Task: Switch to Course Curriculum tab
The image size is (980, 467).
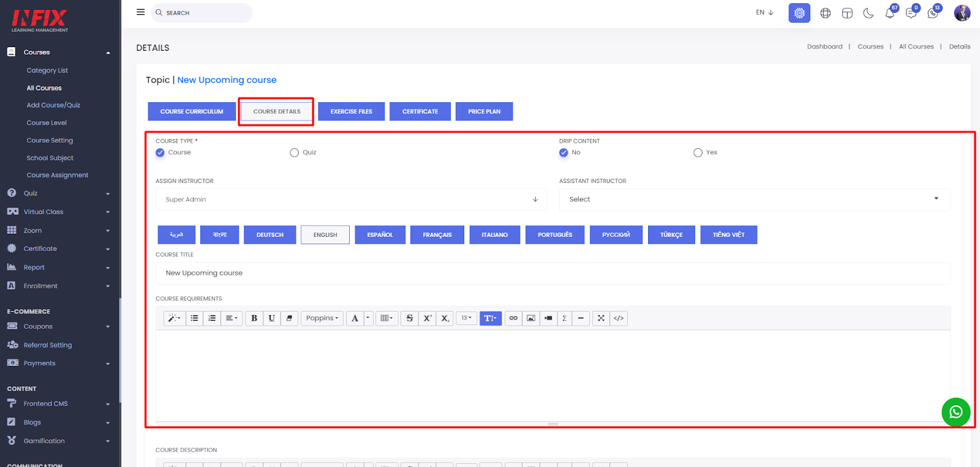Action: click(x=192, y=111)
